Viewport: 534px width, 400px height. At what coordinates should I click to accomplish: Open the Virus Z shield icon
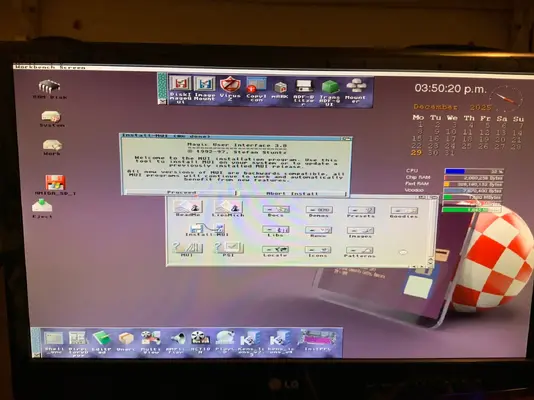point(230,88)
